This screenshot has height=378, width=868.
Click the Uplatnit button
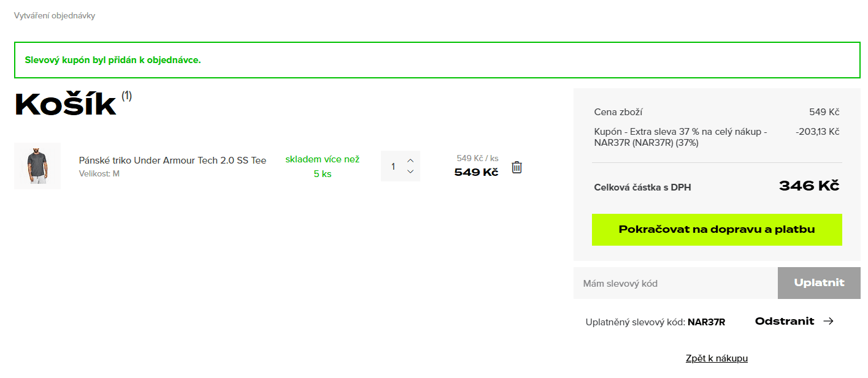pos(819,283)
